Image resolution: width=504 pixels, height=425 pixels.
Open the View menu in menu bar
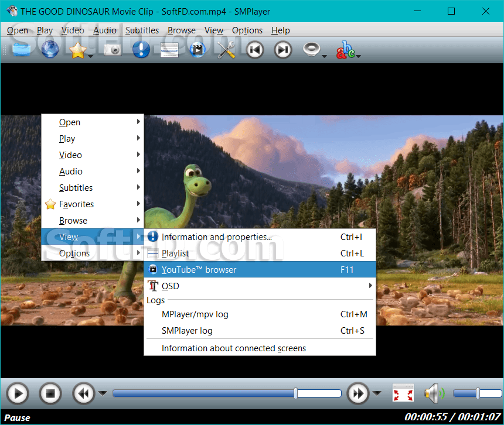pos(214,30)
